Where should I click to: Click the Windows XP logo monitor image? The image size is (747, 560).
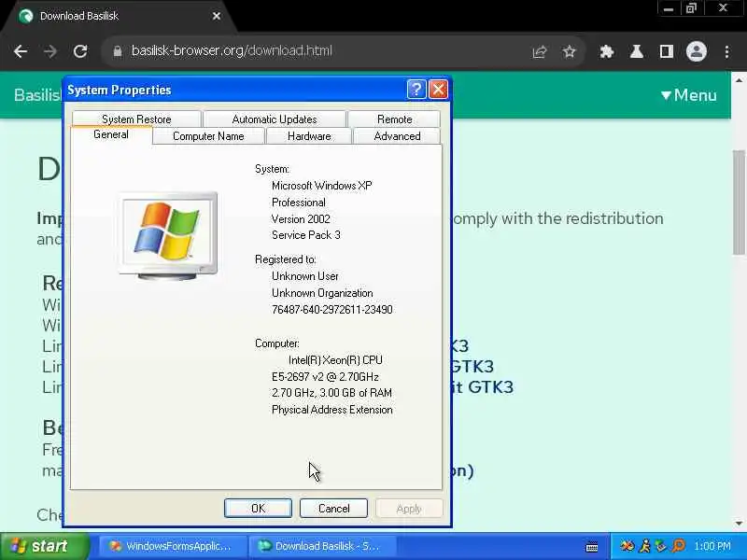168,236
